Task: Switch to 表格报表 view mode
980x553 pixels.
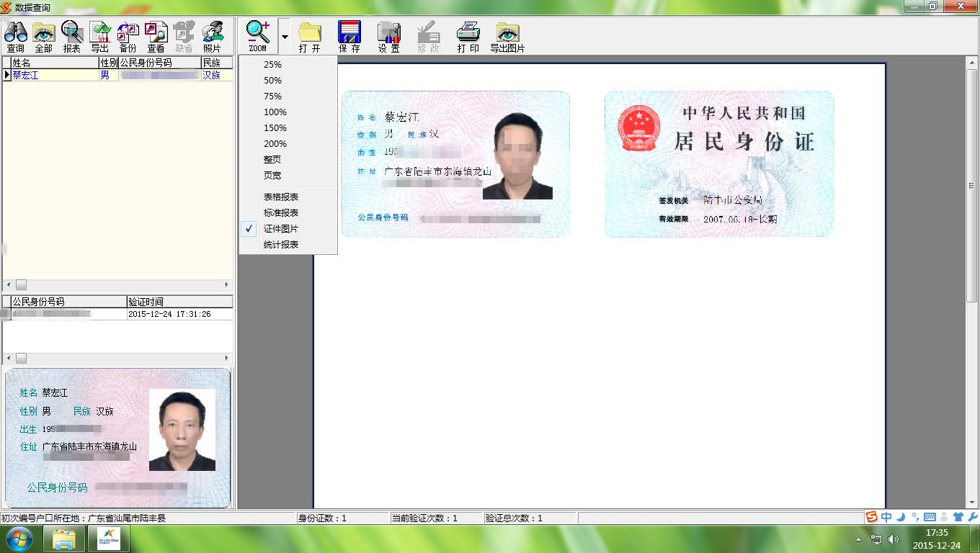Action: [x=281, y=197]
